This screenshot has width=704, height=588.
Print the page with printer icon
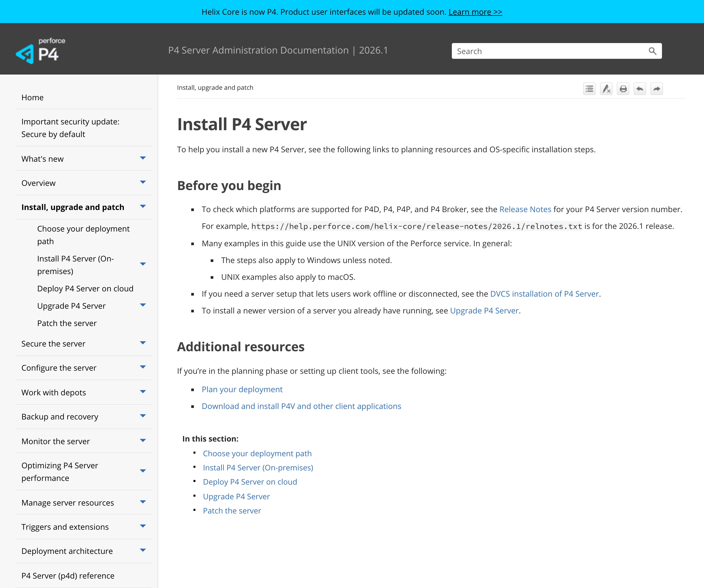click(623, 89)
